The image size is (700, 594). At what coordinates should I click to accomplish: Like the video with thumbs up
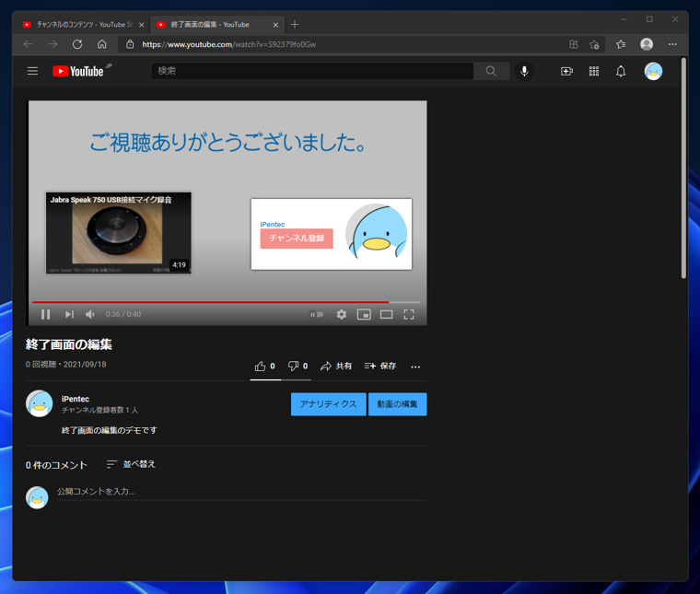point(264,367)
